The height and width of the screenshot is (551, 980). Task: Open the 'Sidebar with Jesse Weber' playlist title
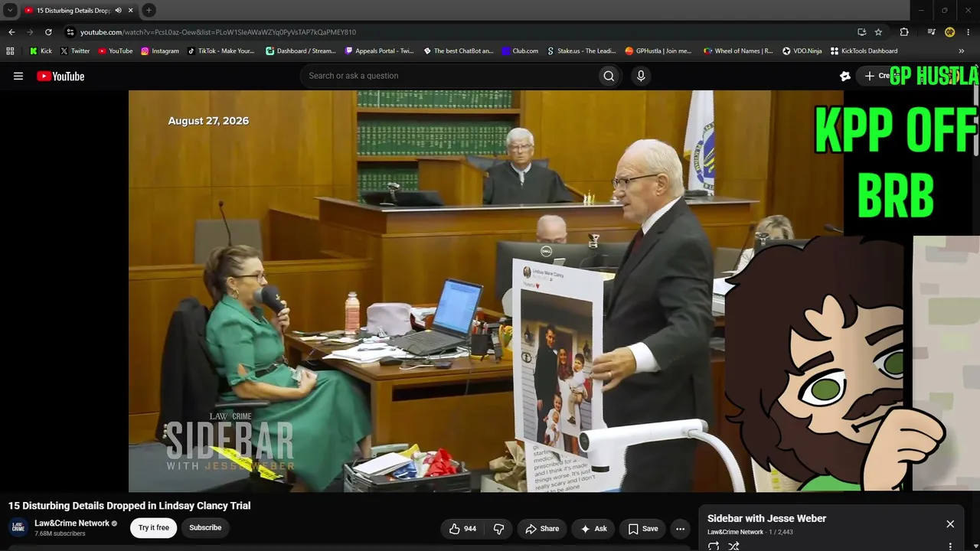(x=766, y=519)
